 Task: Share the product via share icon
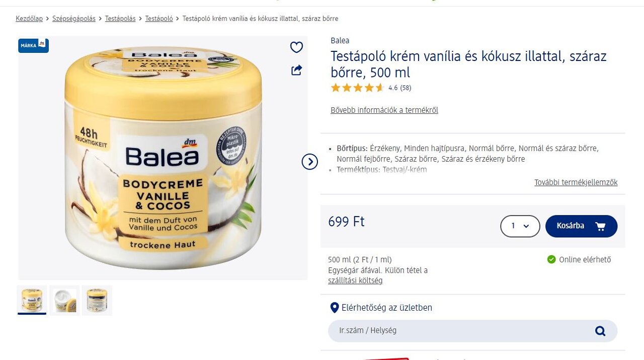click(297, 70)
